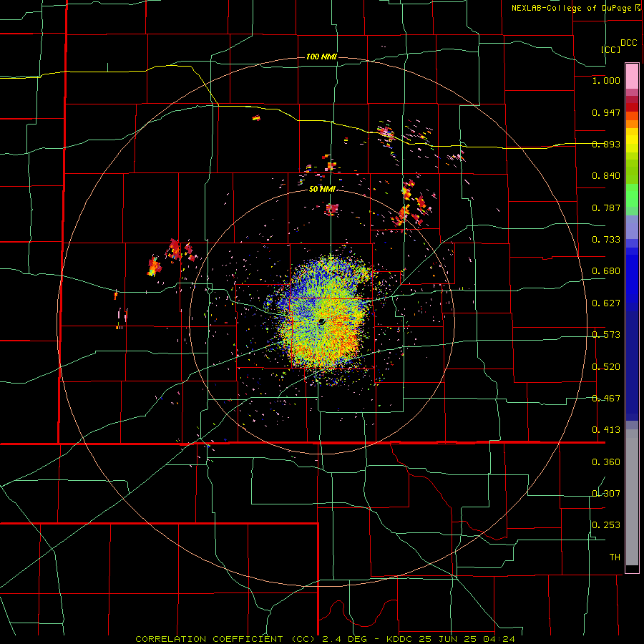Select the 0.520 scale value

pyautogui.click(x=606, y=367)
